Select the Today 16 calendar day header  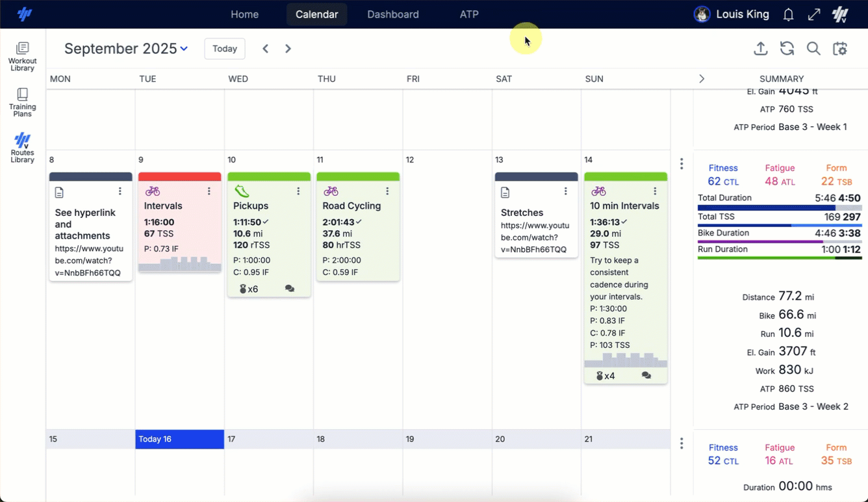[x=179, y=439]
